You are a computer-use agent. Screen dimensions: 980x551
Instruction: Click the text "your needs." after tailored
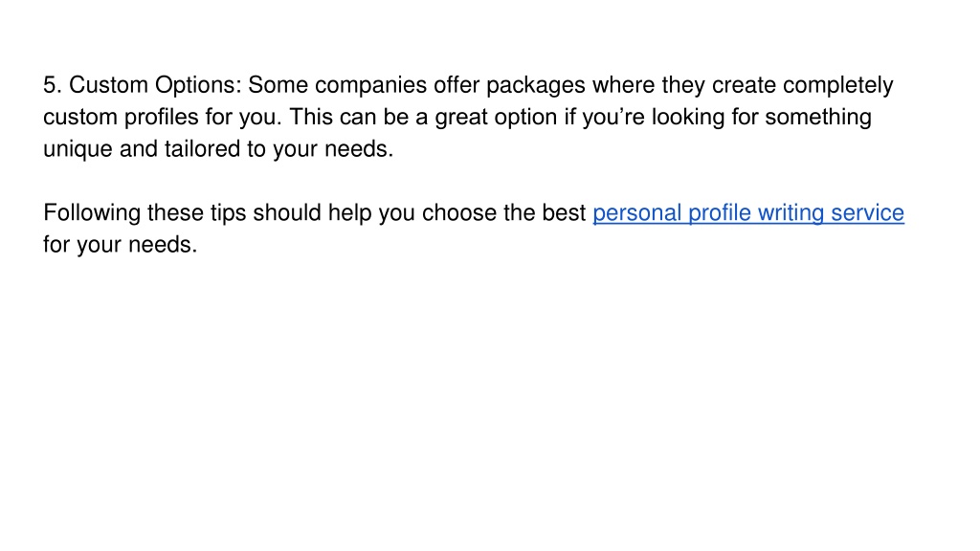click(333, 149)
